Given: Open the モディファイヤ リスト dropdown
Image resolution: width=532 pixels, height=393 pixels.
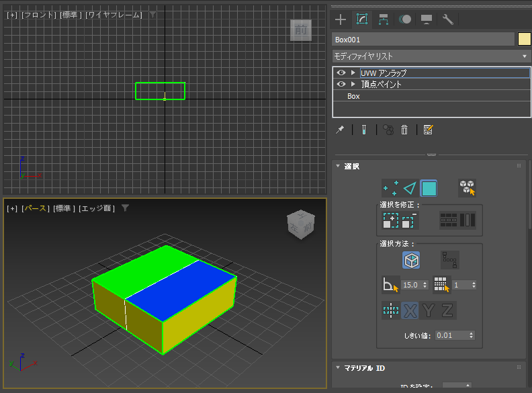Looking at the screenshot, I should [x=431, y=56].
